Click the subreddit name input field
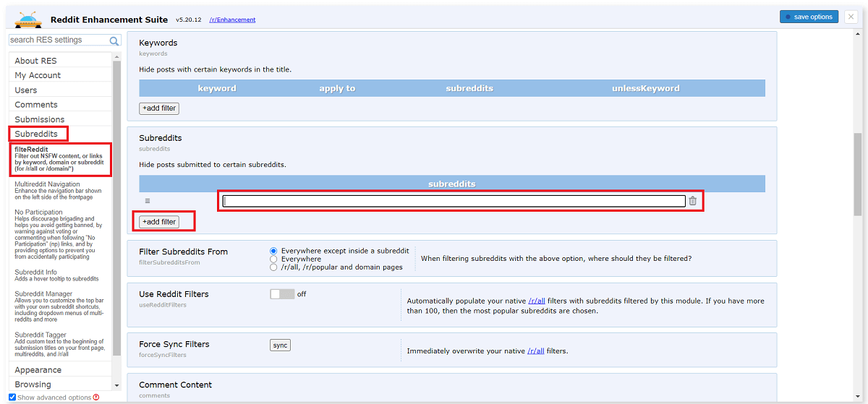Viewport: 868px width, 404px height. point(454,201)
